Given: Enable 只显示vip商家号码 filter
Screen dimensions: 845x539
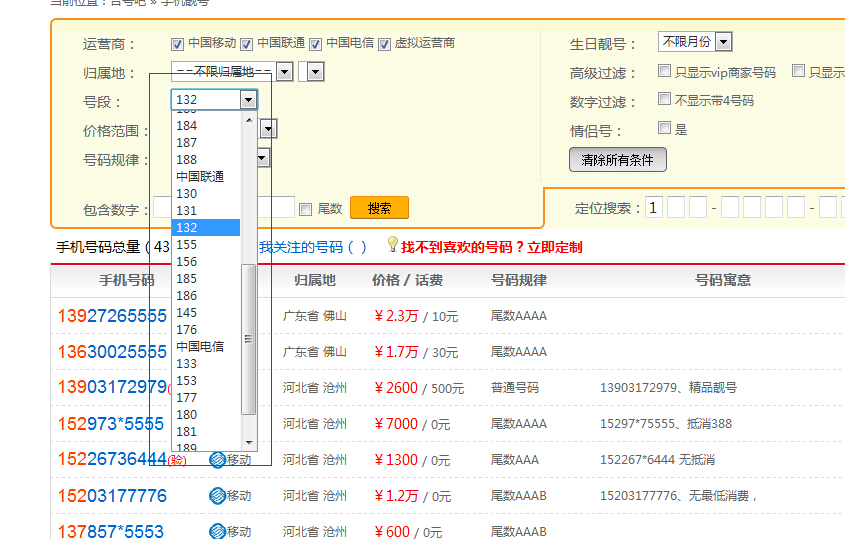Looking at the screenshot, I should coord(664,71).
